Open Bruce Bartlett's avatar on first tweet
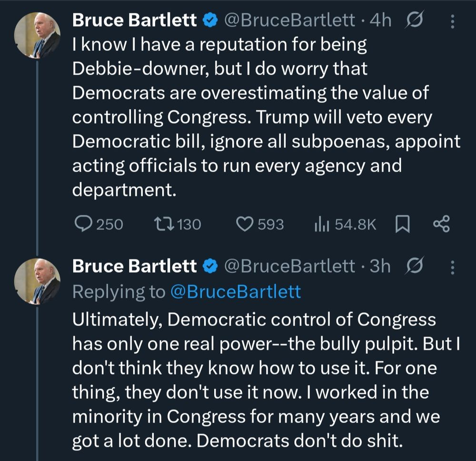The image size is (476, 461). 38,39
